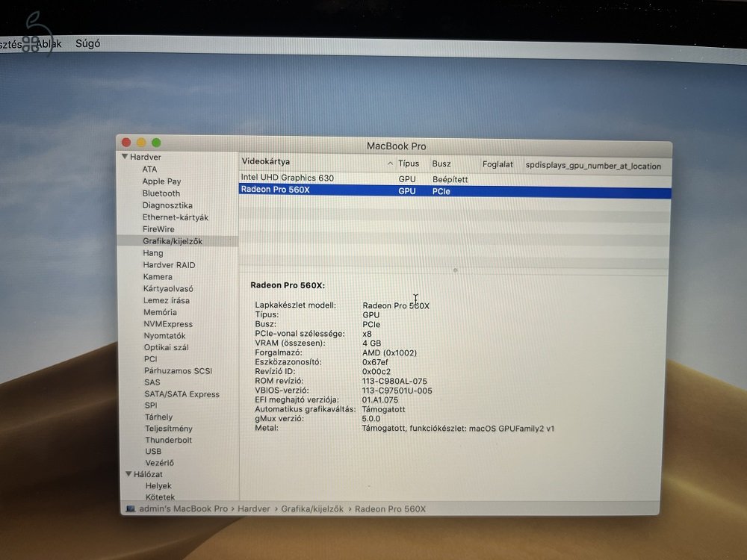The height and width of the screenshot is (560, 747).
Task: Click the VRAM value 4 GB
Action: click(371, 343)
